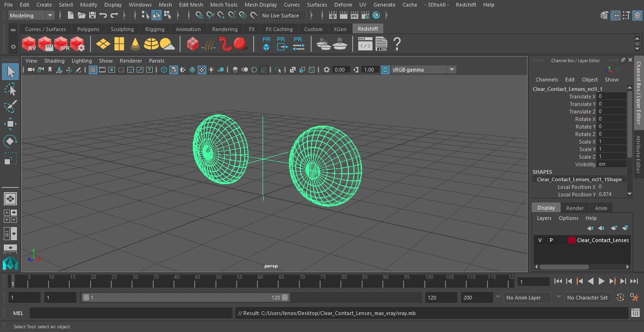
Task: Toggle layer playback P box
Action: pyautogui.click(x=551, y=240)
